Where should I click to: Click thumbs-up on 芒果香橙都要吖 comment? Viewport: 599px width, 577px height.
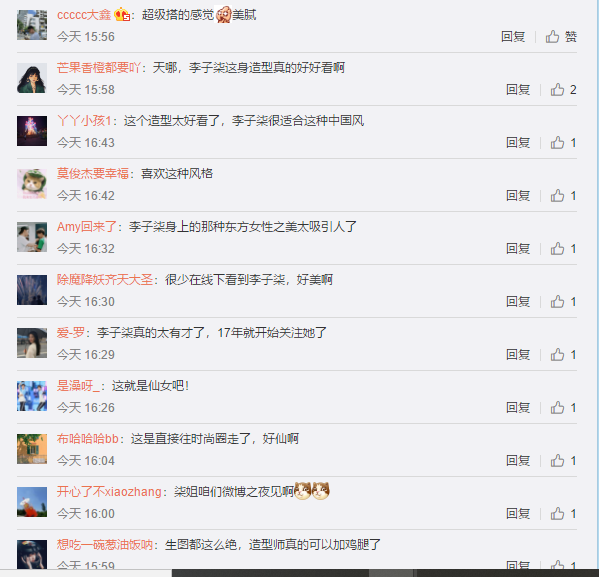click(563, 90)
